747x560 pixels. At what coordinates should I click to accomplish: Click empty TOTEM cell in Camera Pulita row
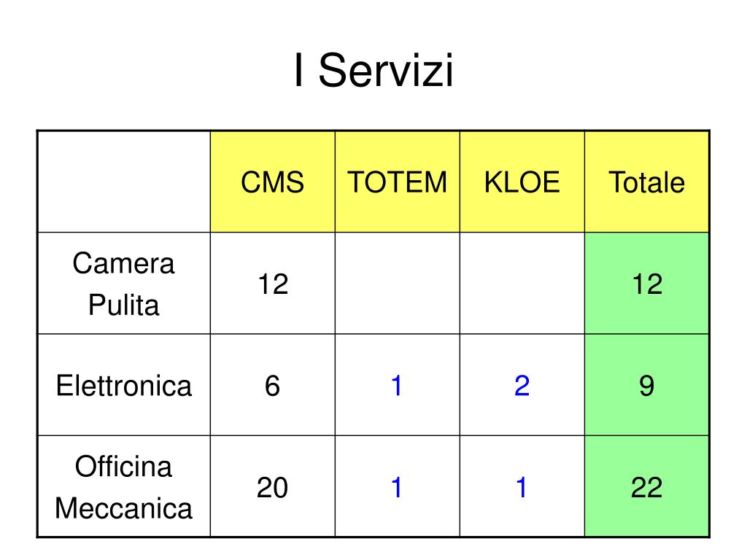(398, 284)
